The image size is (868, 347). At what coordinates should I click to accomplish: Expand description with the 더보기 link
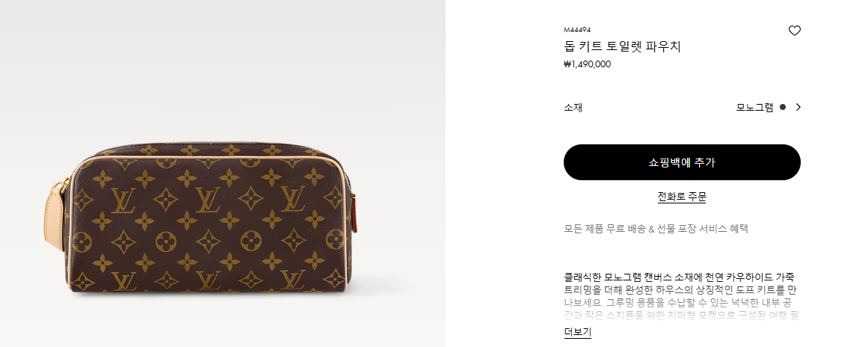(577, 332)
